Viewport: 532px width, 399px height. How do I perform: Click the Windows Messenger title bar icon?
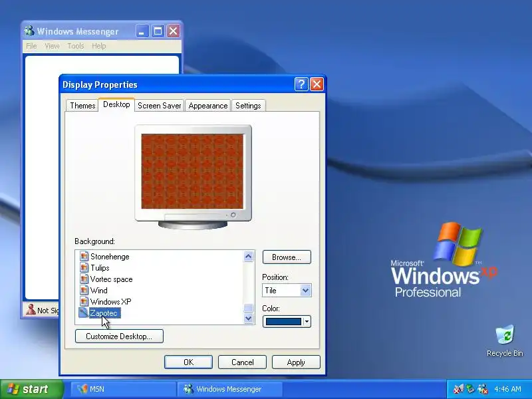(x=29, y=31)
